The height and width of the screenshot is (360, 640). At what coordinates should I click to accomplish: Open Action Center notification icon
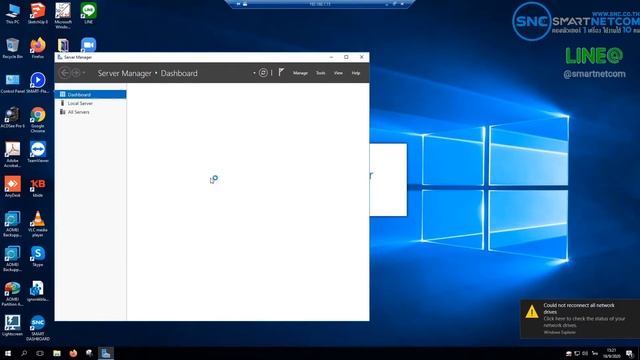630,353
